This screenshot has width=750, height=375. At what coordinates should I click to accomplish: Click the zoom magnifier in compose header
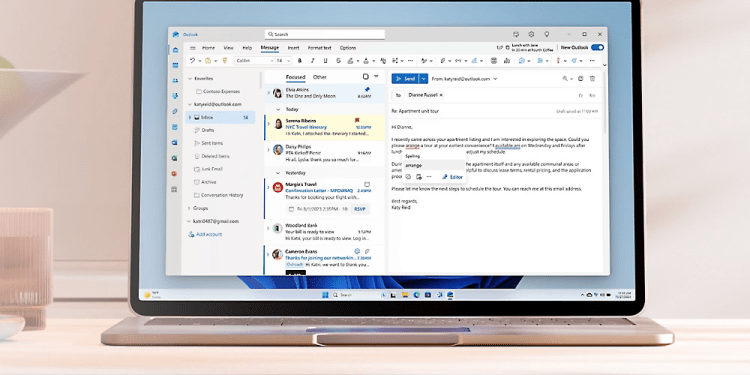pyautogui.click(x=565, y=78)
